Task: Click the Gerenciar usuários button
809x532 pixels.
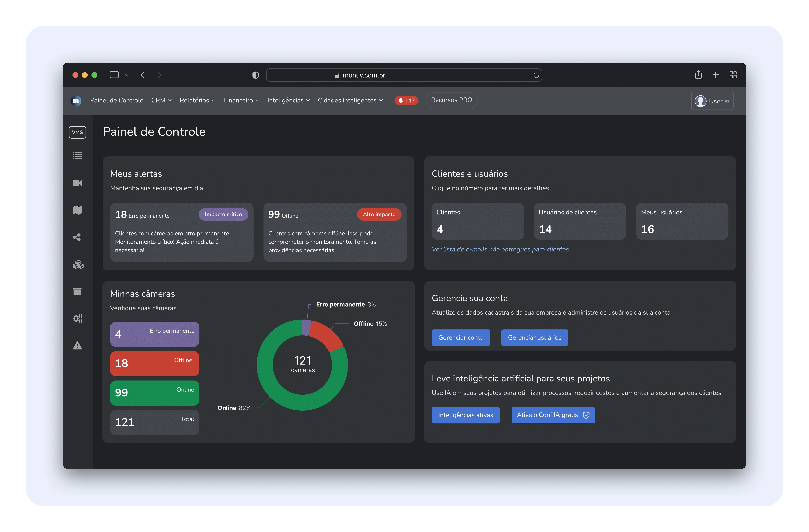Action: pos(534,337)
